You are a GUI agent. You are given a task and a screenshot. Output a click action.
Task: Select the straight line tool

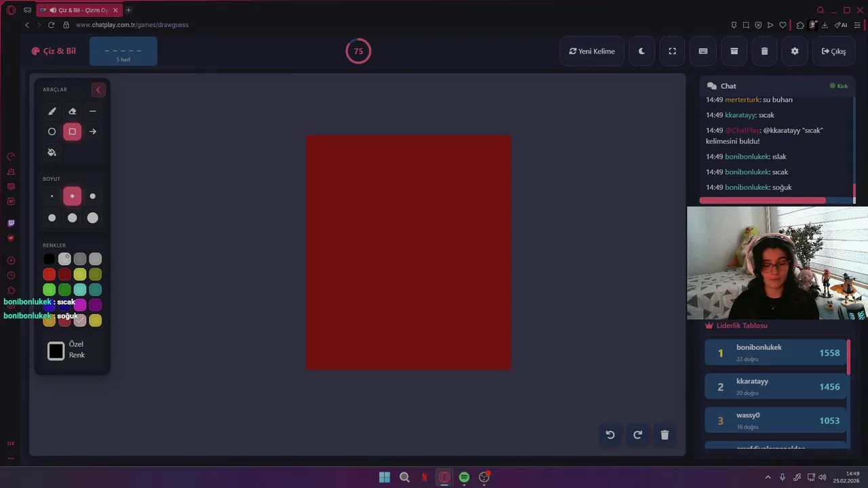[x=93, y=111]
